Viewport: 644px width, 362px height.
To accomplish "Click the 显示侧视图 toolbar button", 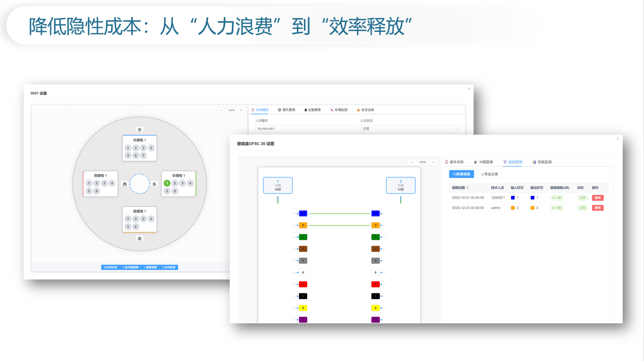I will click(130, 267).
